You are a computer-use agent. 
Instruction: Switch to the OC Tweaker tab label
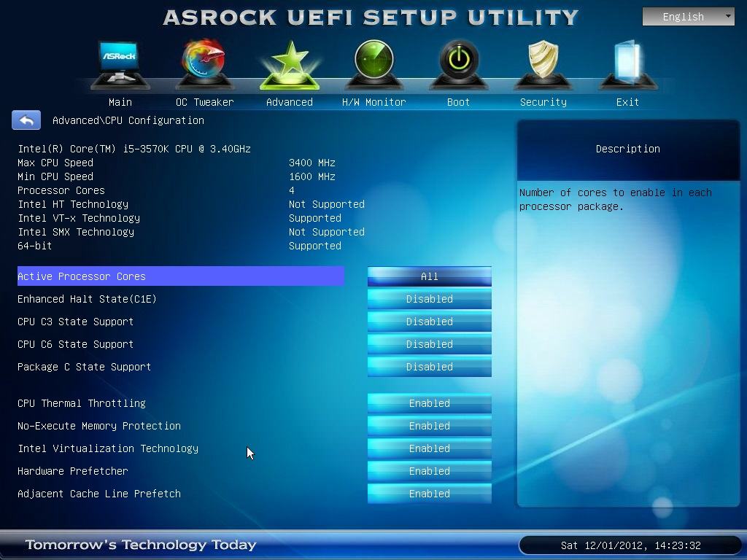point(204,102)
